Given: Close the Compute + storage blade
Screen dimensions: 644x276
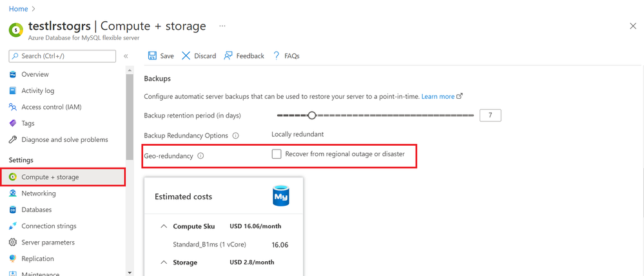Looking at the screenshot, I should point(633,26).
